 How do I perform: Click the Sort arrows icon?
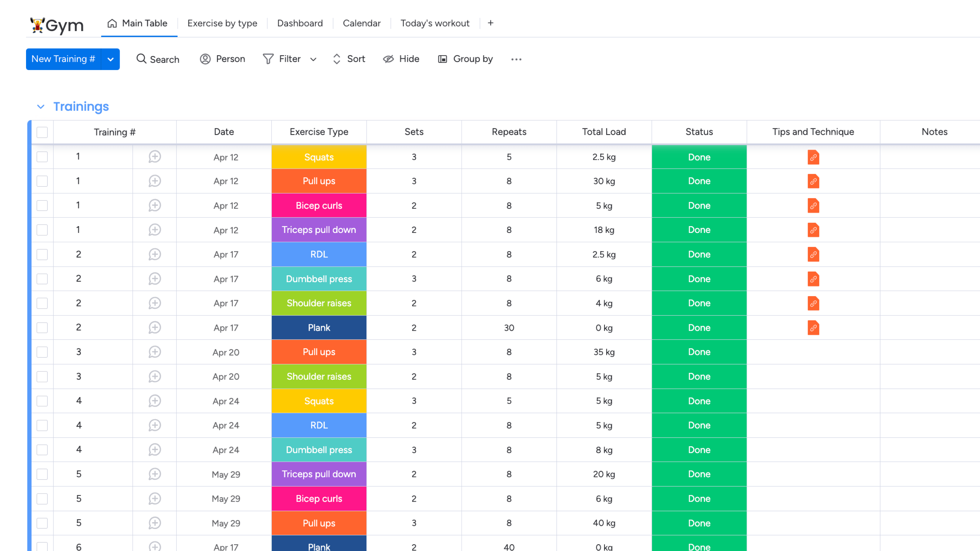[x=336, y=59]
